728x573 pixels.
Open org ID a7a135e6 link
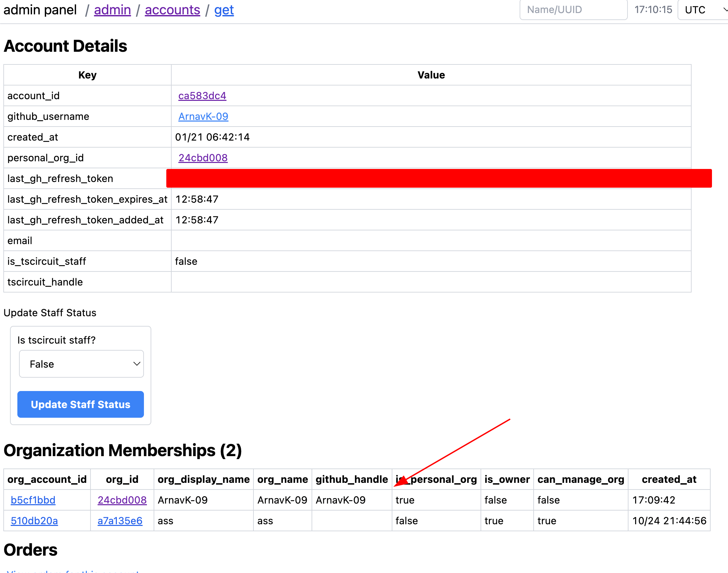pos(120,521)
